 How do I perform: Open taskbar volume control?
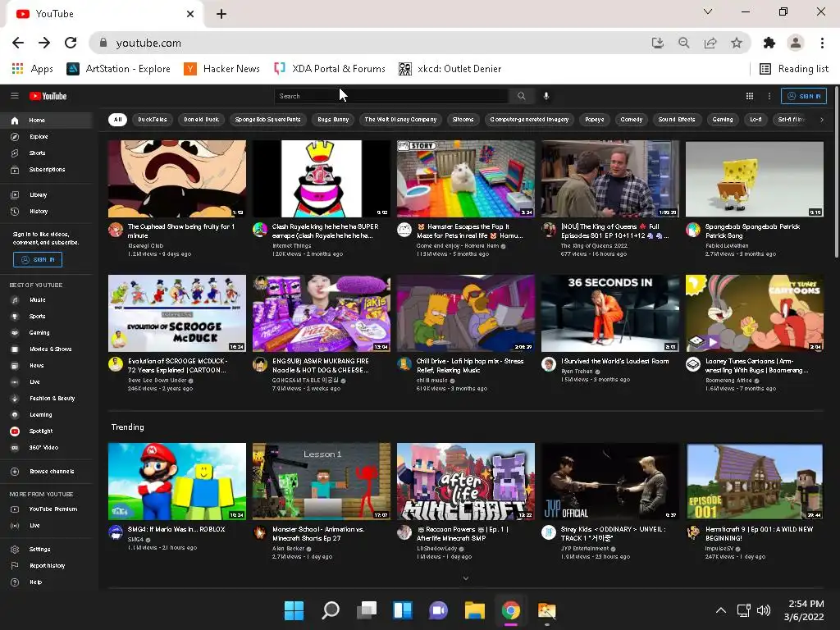point(764,610)
